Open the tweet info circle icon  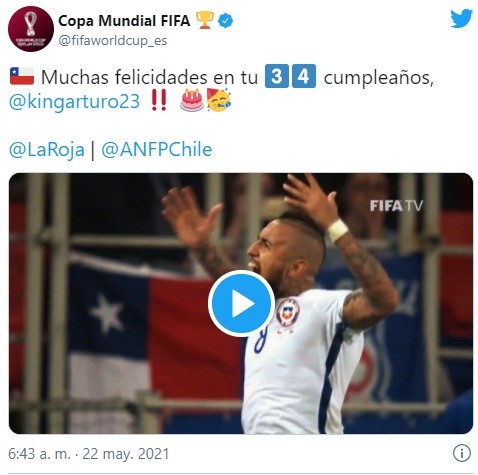462,453
